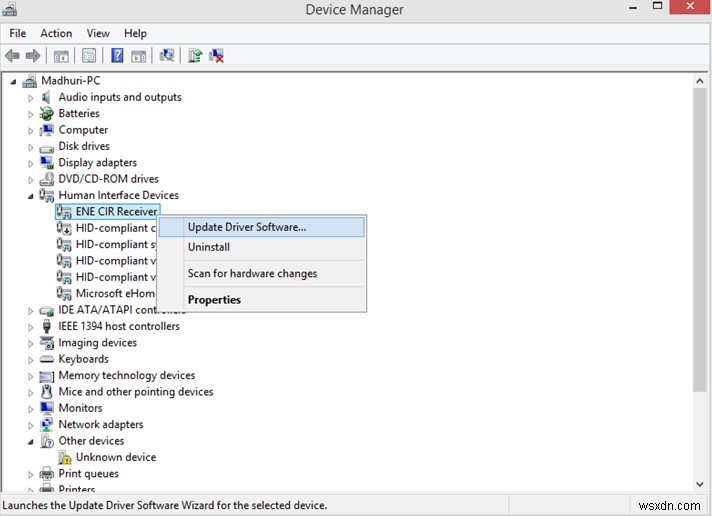Expand the Monitors node arrow
The width and height of the screenshot is (712, 516).
pyautogui.click(x=30, y=409)
